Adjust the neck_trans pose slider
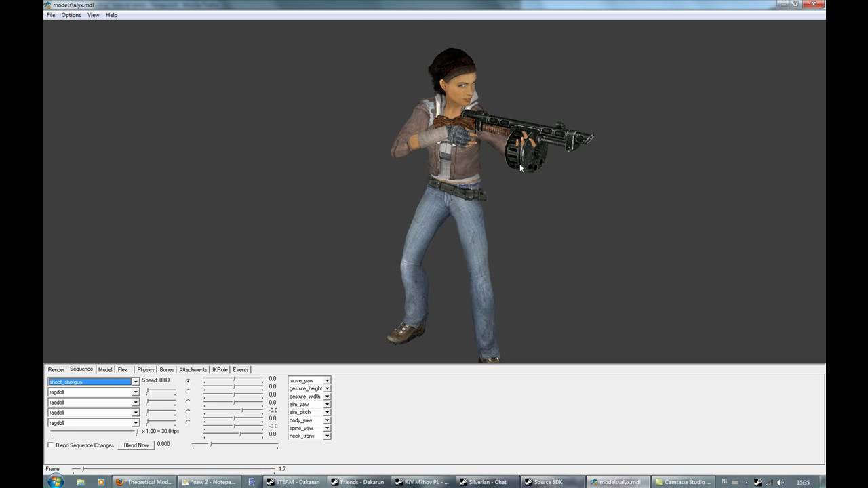868x488 pixels. [233, 434]
